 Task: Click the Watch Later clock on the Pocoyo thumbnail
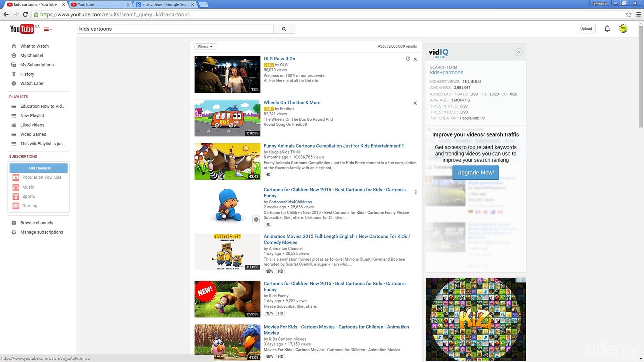point(256,219)
